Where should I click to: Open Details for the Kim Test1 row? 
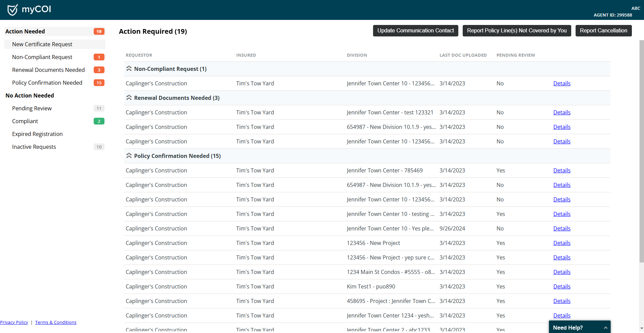561,286
